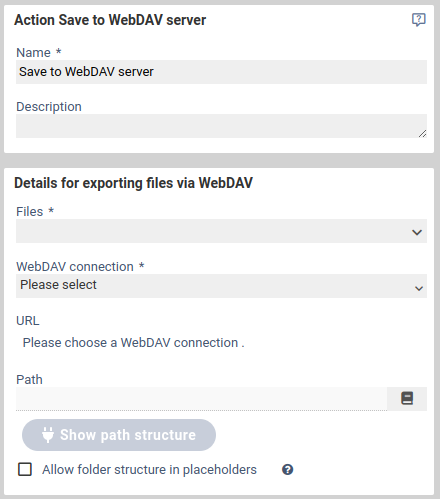The image size is (440, 499).
Task: Expand the Files dropdown chevron
Action: 417,232
